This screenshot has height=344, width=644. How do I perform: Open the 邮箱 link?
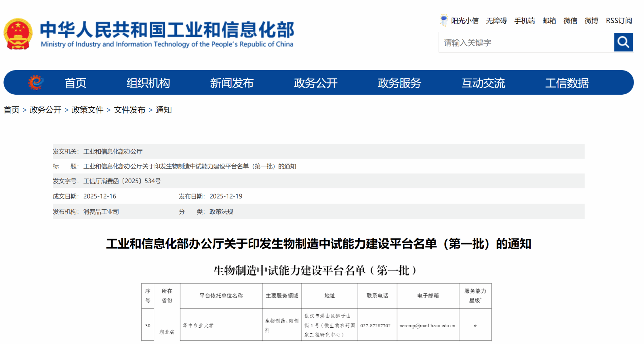click(549, 20)
